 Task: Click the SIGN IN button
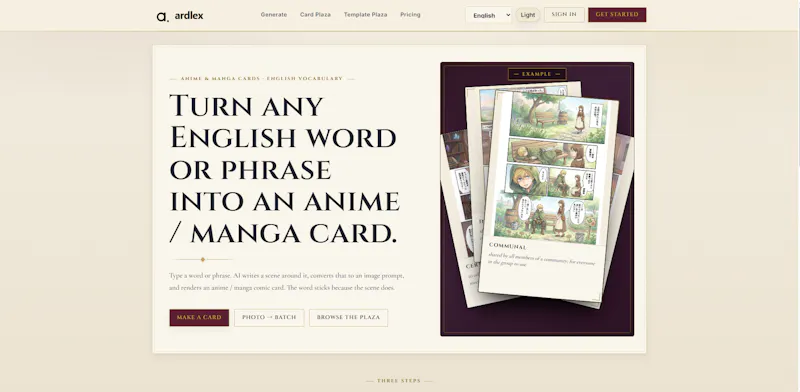coord(564,14)
